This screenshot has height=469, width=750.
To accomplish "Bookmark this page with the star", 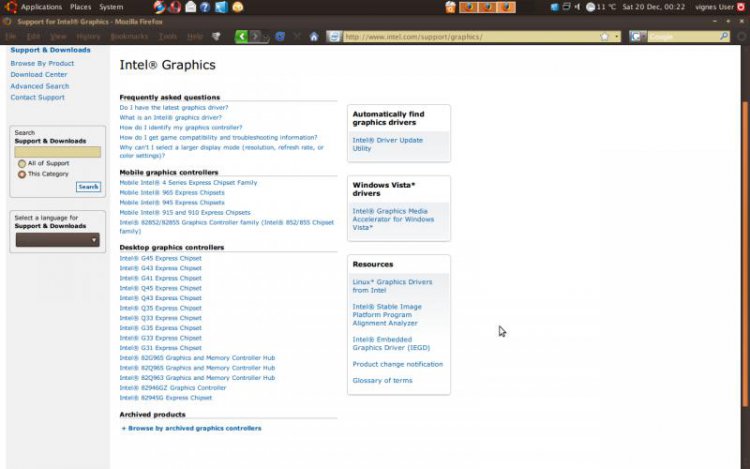I will coord(605,36).
